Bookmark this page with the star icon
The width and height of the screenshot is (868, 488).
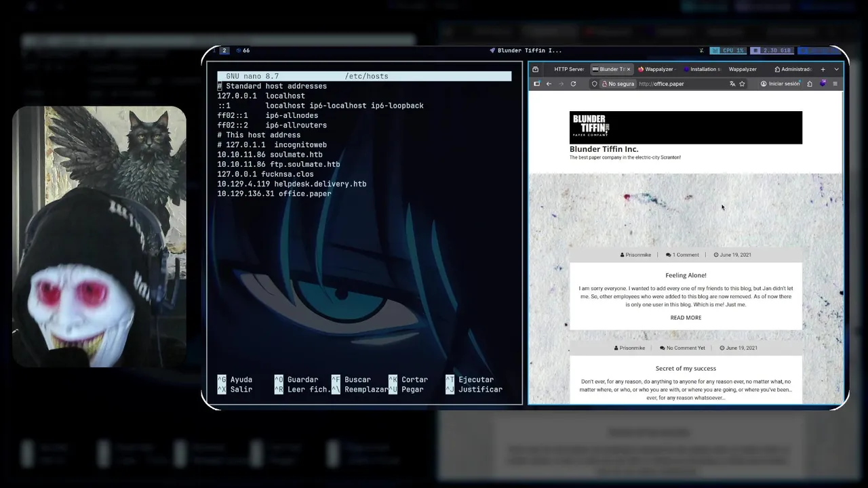click(742, 84)
